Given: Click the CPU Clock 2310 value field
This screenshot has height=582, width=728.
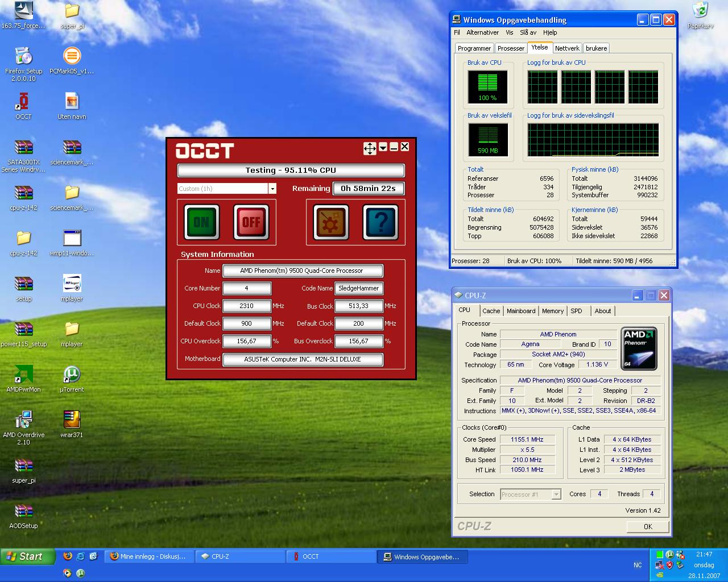Looking at the screenshot, I should tap(246, 306).
